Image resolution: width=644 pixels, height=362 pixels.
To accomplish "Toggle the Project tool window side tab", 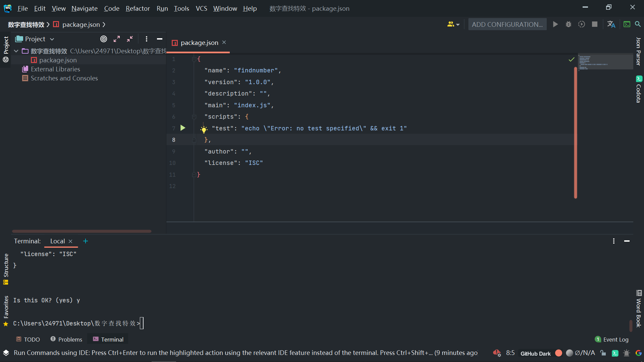I will pyautogui.click(x=6, y=45).
